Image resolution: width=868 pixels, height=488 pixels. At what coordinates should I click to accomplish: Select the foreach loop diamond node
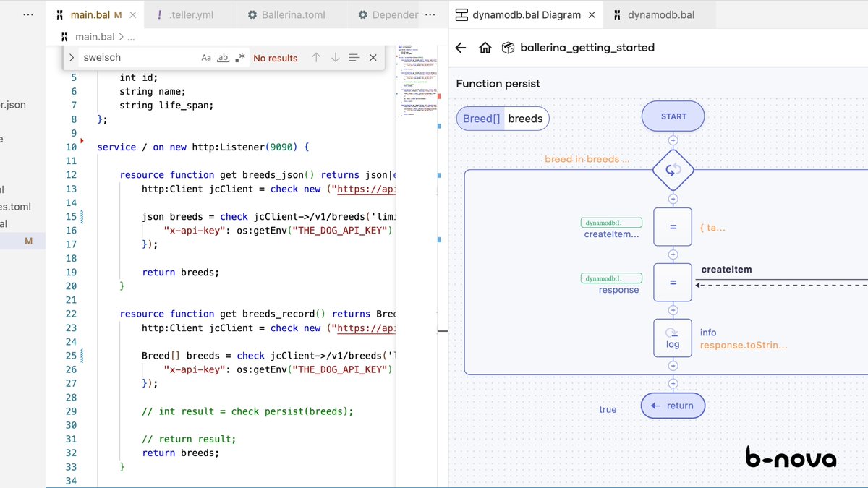click(673, 171)
